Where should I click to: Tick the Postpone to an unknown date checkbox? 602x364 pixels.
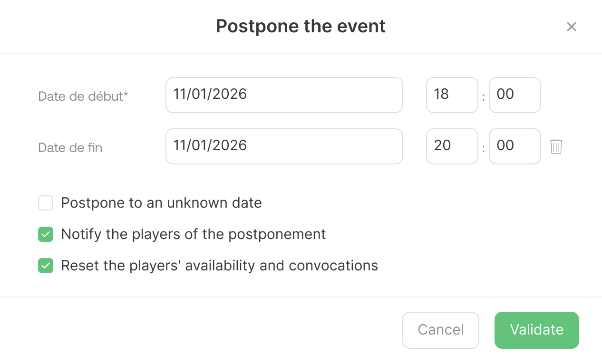(46, 203)
